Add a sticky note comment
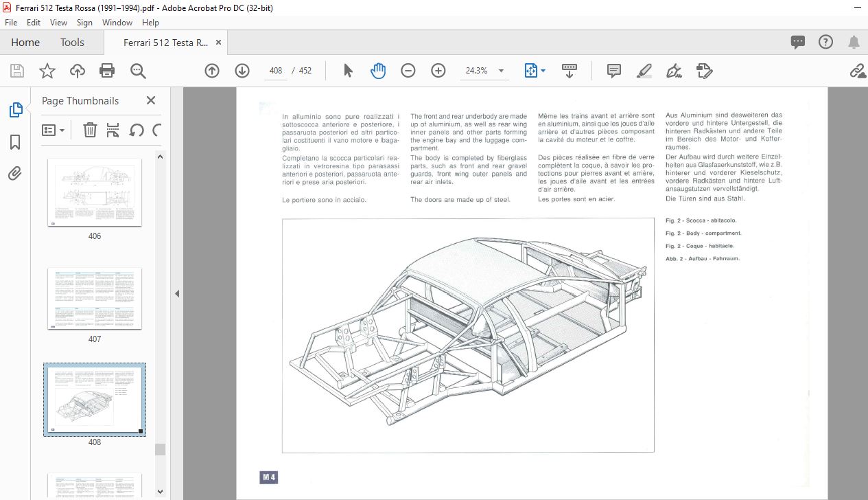 tap(614, 71)
